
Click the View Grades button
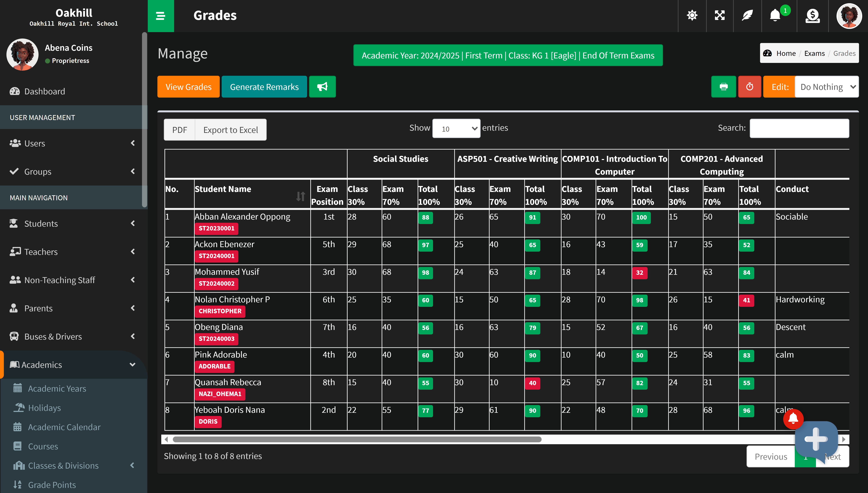(x=188, y=87)
